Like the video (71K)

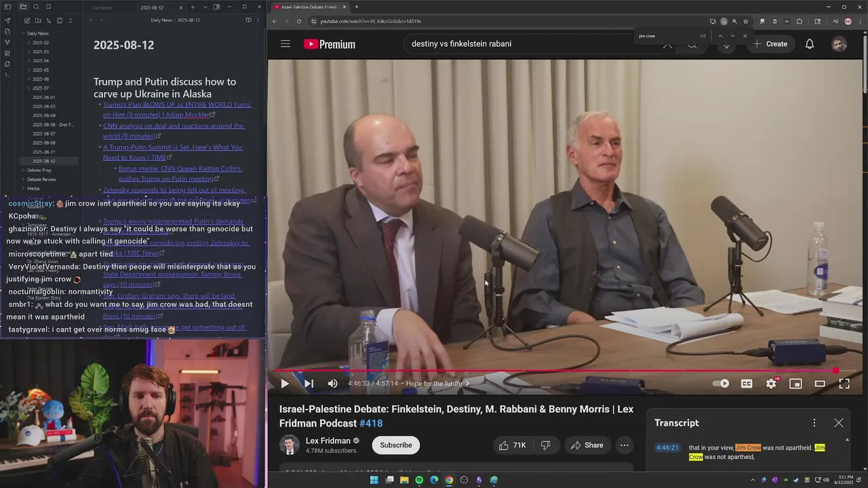[512, 445]
